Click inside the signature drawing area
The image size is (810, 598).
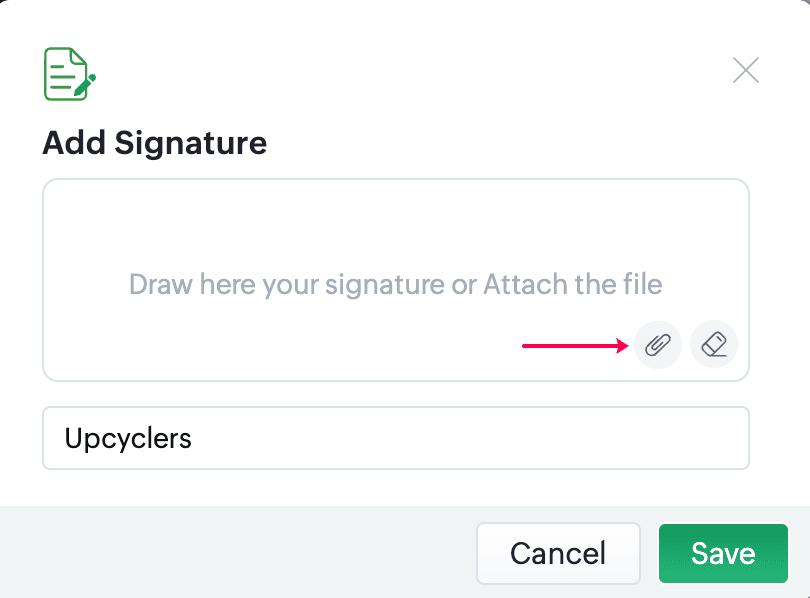point(300,230)
